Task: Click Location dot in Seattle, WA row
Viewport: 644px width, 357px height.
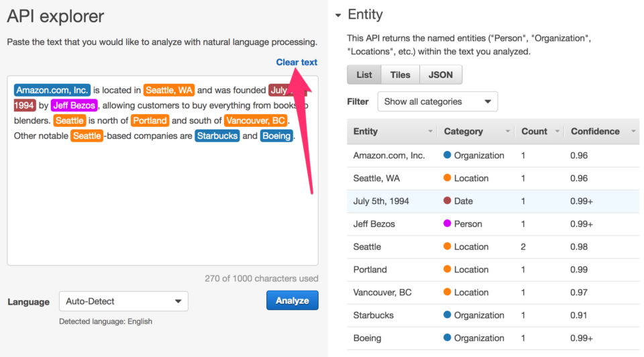Action: [x=447, y=178]
